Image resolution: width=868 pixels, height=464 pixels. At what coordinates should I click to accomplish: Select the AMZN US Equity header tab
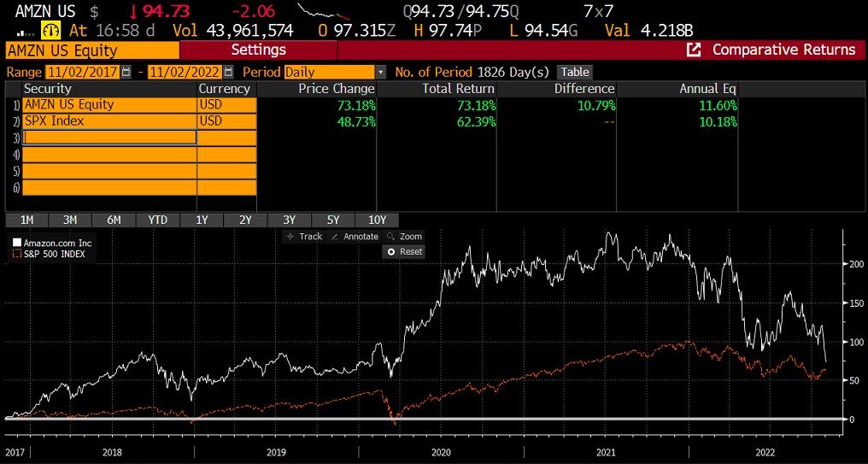point(92,51)
